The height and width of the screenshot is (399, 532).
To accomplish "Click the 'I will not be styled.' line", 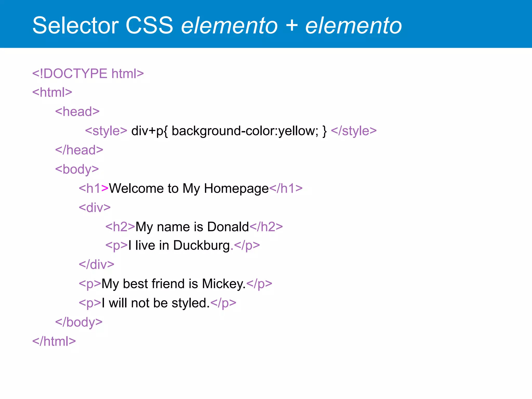I will pos(158,303).
